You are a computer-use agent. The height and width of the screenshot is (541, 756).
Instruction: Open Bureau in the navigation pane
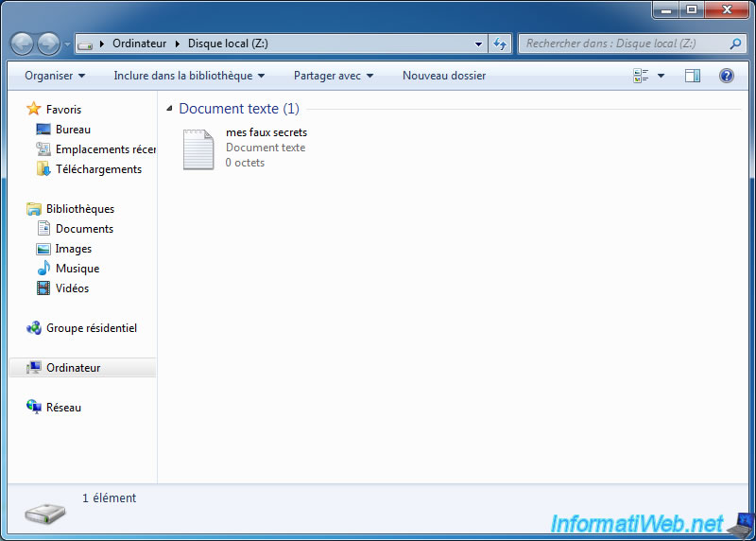click(73, 130)
